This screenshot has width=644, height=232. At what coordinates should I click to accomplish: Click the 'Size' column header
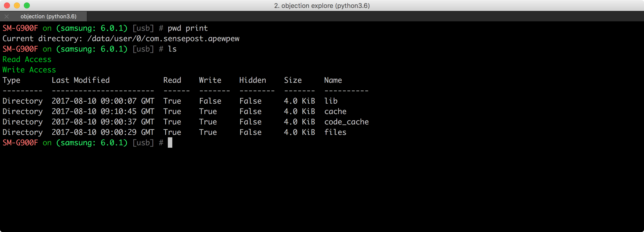pyautogui.click(x=293, y=80)
